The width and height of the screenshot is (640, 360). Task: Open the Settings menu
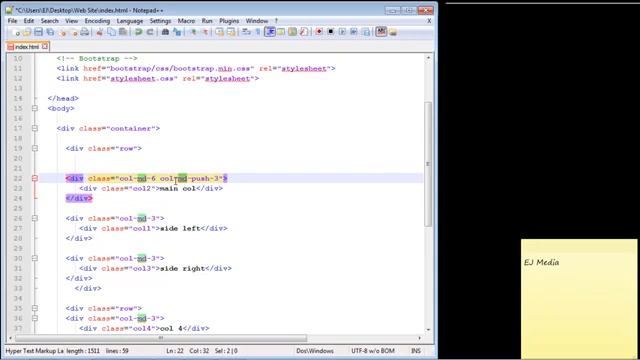click(x=160, y=21)
